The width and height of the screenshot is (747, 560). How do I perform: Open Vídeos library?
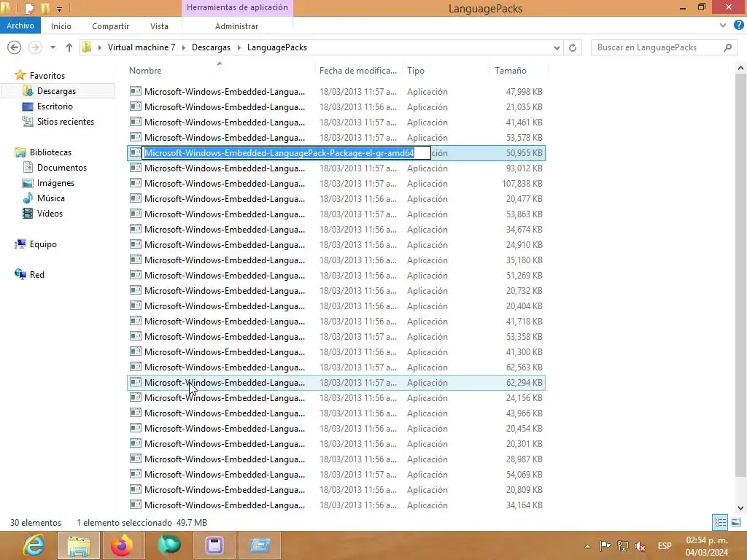point(50,214)
